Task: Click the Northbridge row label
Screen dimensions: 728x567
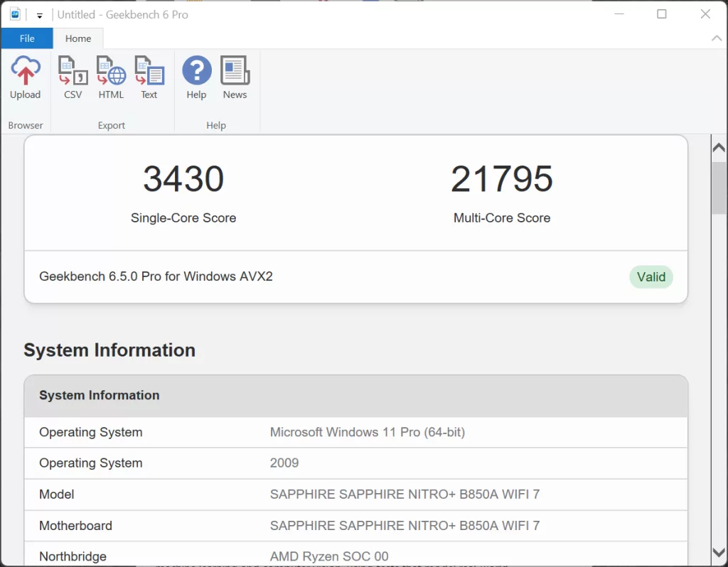Action: [73, 556]
